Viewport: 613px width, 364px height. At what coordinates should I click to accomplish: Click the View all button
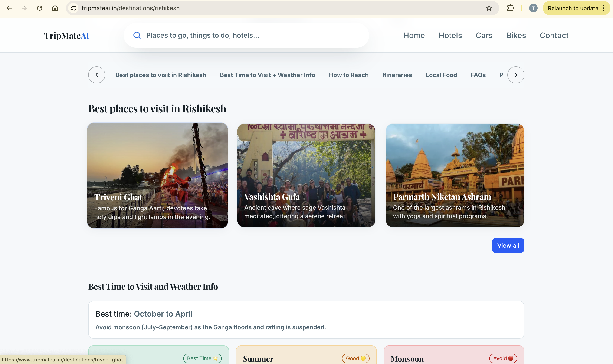point(508,245)
